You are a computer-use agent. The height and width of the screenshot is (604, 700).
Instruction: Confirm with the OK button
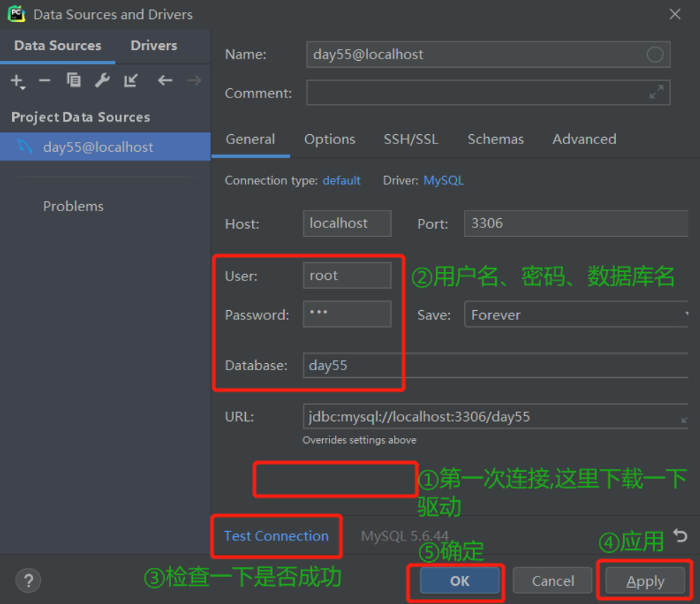pyautogui.click(x=459, y=581)
